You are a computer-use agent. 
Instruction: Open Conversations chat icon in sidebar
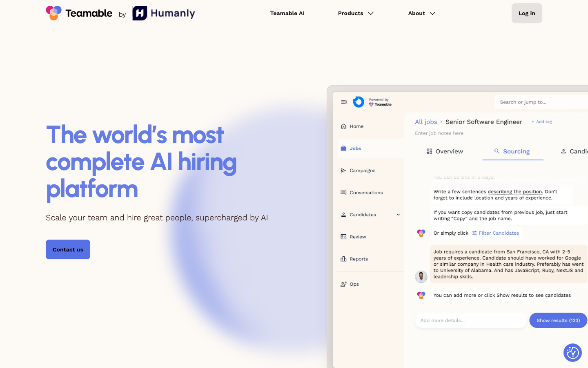(x=343, y=193)
